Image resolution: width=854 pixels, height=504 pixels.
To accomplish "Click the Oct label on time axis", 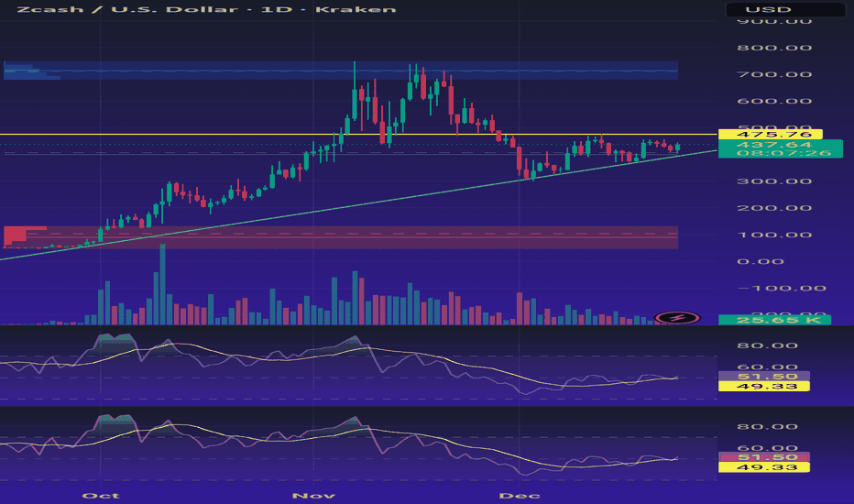I will (x=101, y=495).
